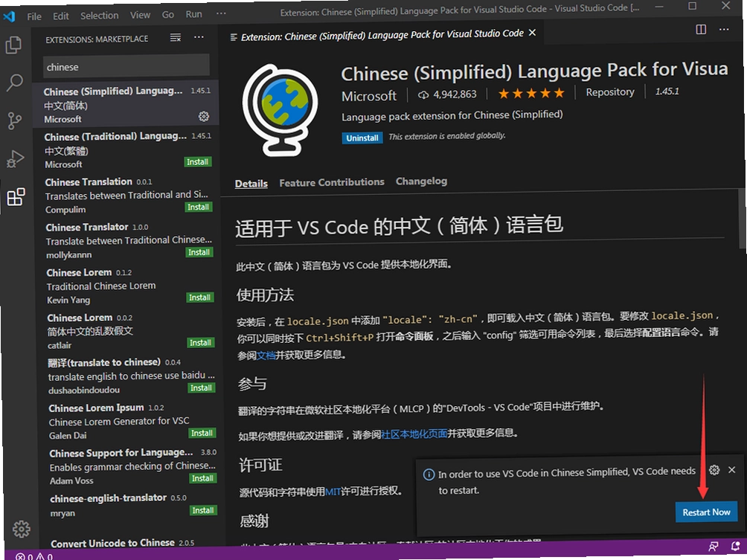Open the Run menu
Viewport: 747px width, 560px height.
[194, 14]
